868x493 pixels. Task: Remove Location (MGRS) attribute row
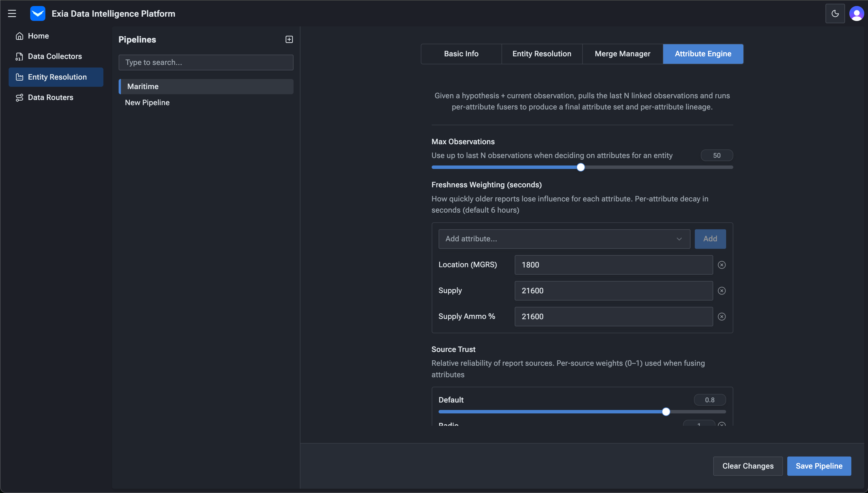pos(722,265)
